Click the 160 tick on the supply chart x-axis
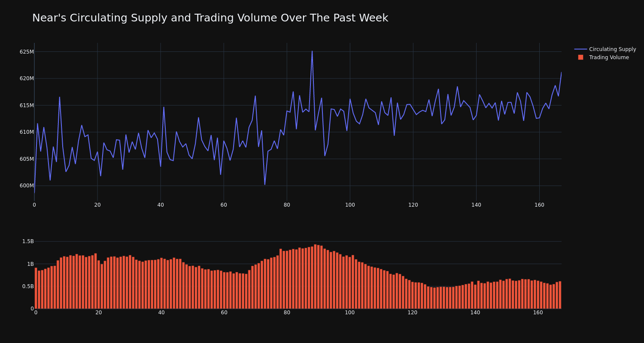Screen dimensions: 644x343 pyautogui.click(x=539, y=205)
